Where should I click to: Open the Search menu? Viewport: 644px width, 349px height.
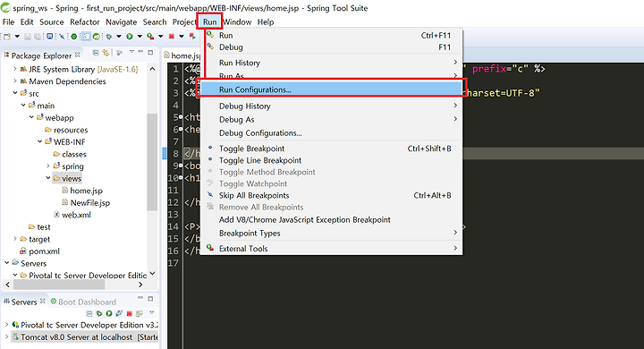[x=155, y=21]
